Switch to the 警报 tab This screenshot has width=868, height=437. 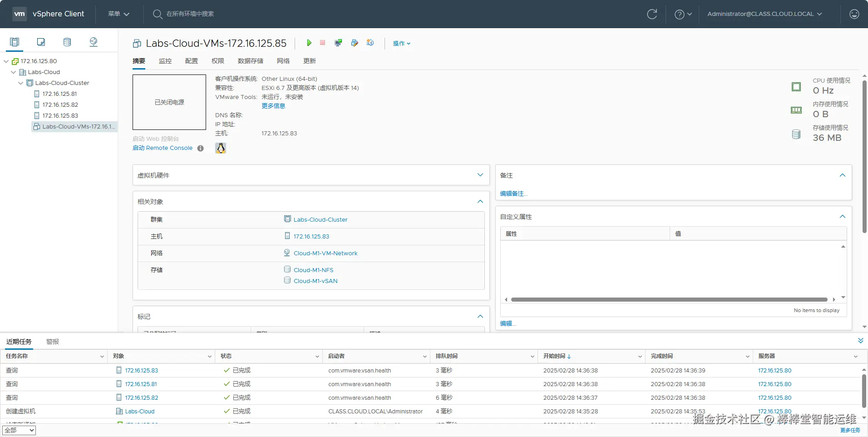pos(53,342)
